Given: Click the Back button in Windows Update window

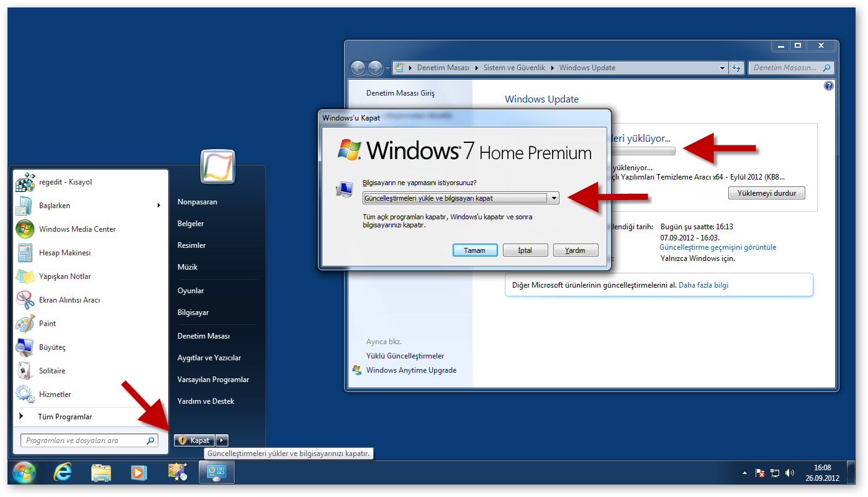Looking at the screenshot, I should (358, 68).
